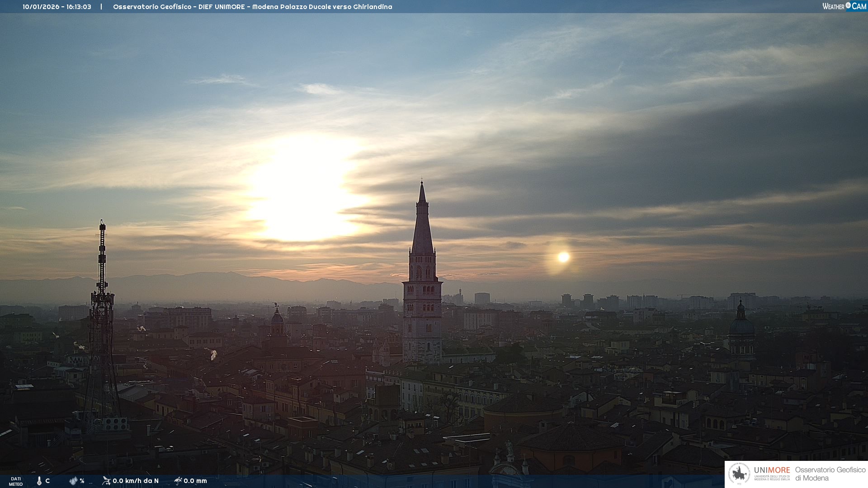
Task: Click the humidity water droplets icon
Action: click(73, 481)
